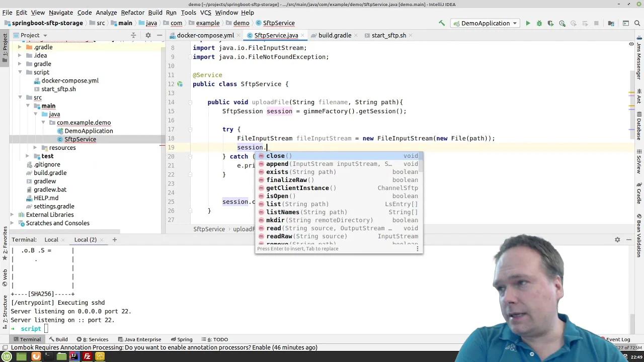Start debugging with the bug icon
This screenshot has width=644, height=362.
(539, 23)
